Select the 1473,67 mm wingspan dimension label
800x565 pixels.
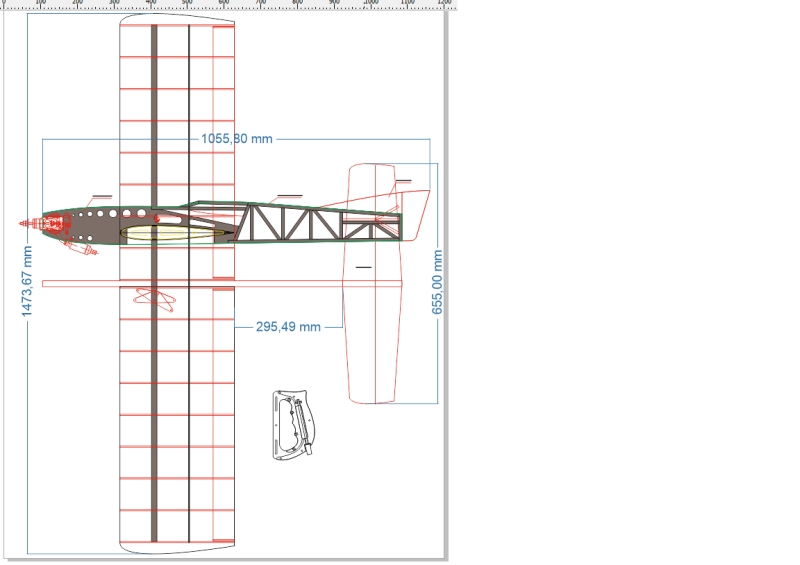(x=27, y=281)
